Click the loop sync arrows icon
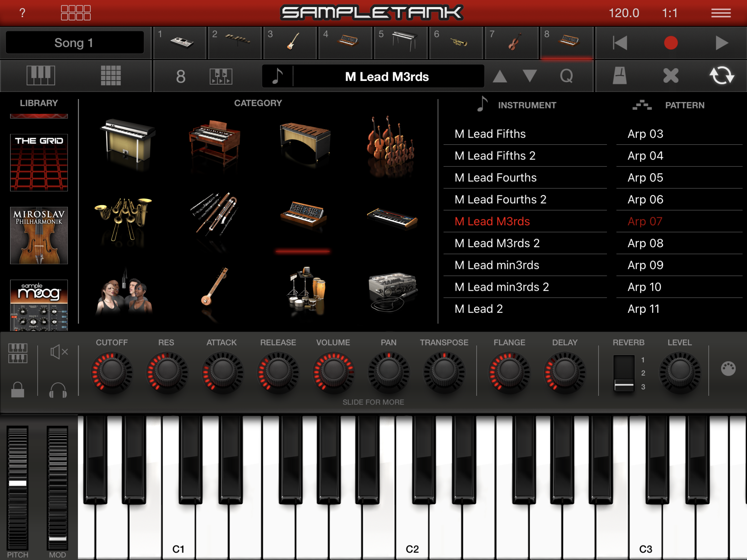The height and width of the screenshot is (560, 747). click(x=721, y=76)
